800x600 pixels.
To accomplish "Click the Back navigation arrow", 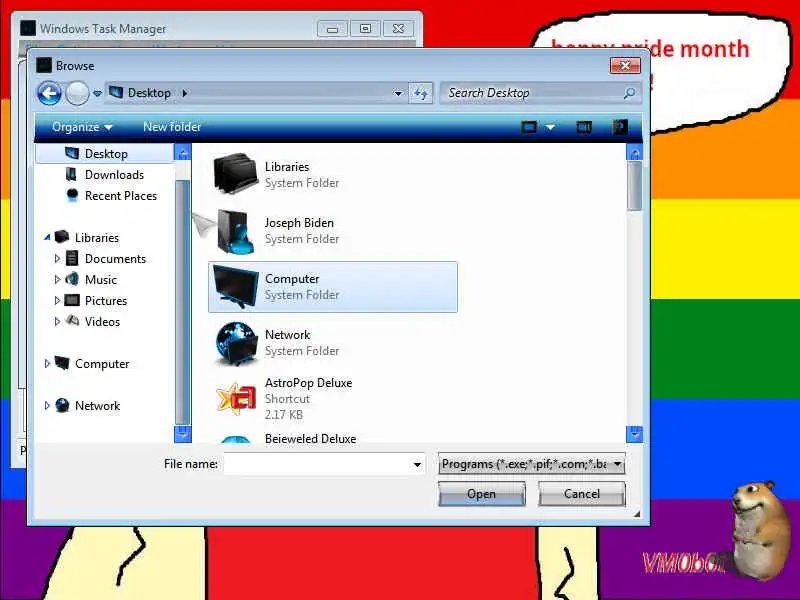I will pos(49,93).
